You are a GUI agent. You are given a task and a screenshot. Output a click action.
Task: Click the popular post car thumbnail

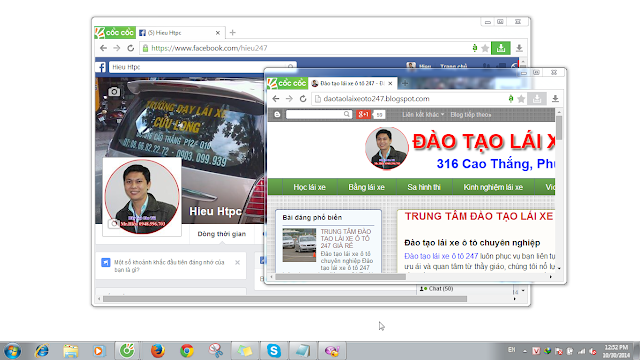299,245
